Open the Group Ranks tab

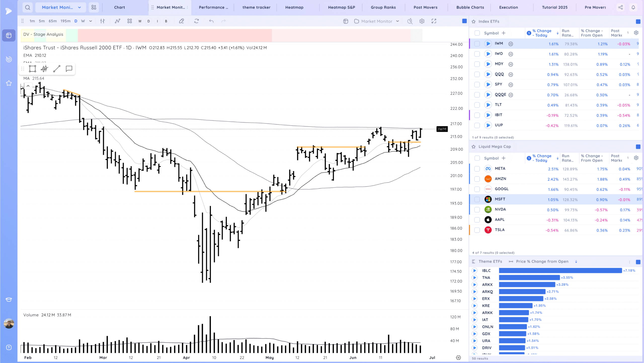pos(383,7)
